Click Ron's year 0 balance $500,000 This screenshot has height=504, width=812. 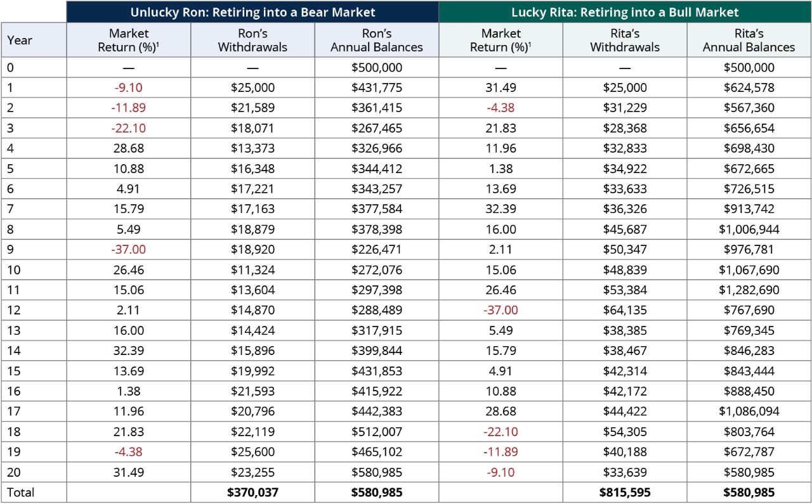(x=377, y=67)
